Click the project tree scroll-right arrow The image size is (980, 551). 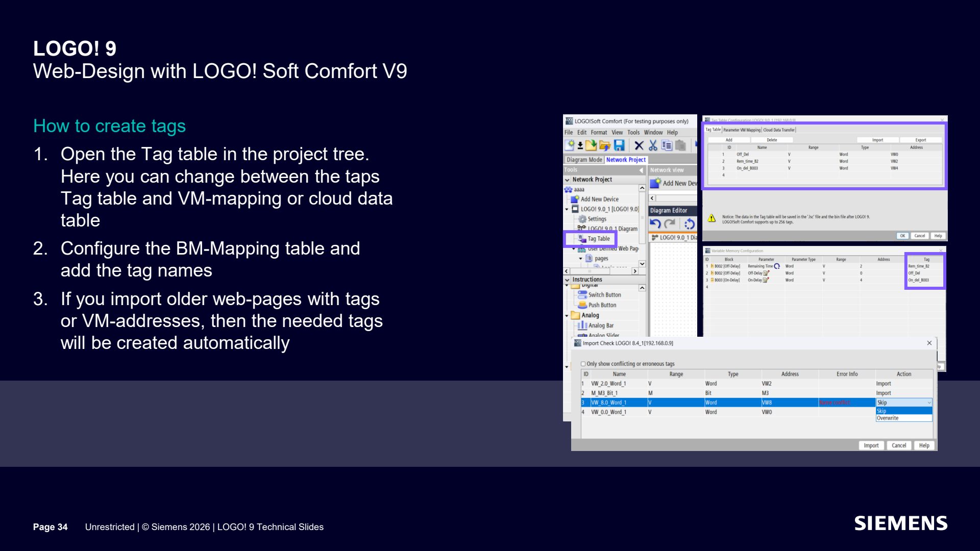click(x=635, y=271)
